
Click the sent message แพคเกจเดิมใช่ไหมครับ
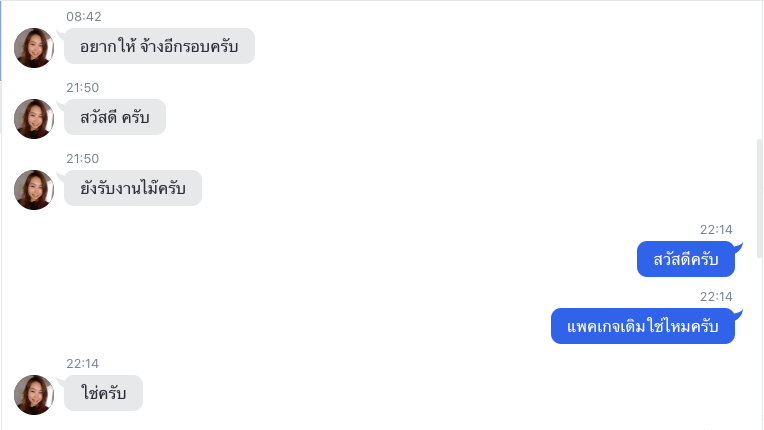pos(643,326)
